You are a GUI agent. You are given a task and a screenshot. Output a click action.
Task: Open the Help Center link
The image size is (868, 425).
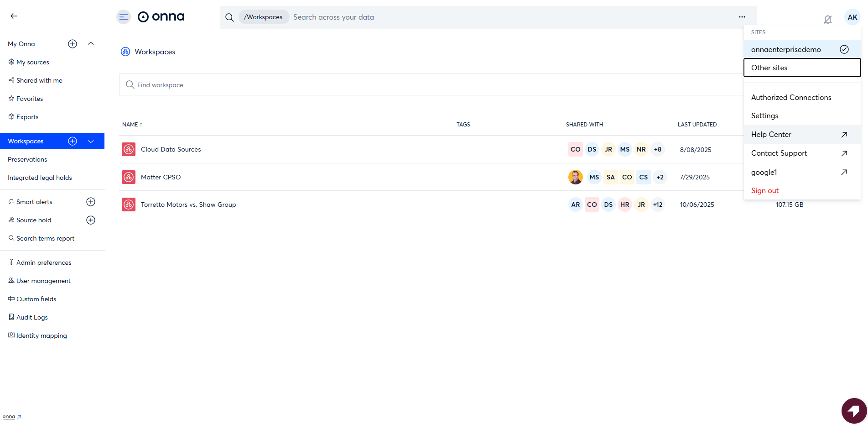click(x=771, y=135)
